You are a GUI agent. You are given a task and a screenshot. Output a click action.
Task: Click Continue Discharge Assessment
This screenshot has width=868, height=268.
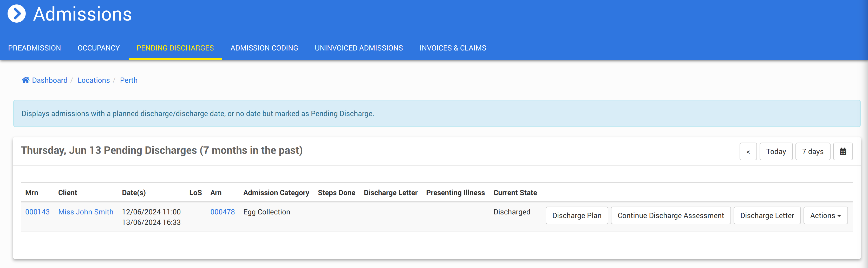click(670, 216)
